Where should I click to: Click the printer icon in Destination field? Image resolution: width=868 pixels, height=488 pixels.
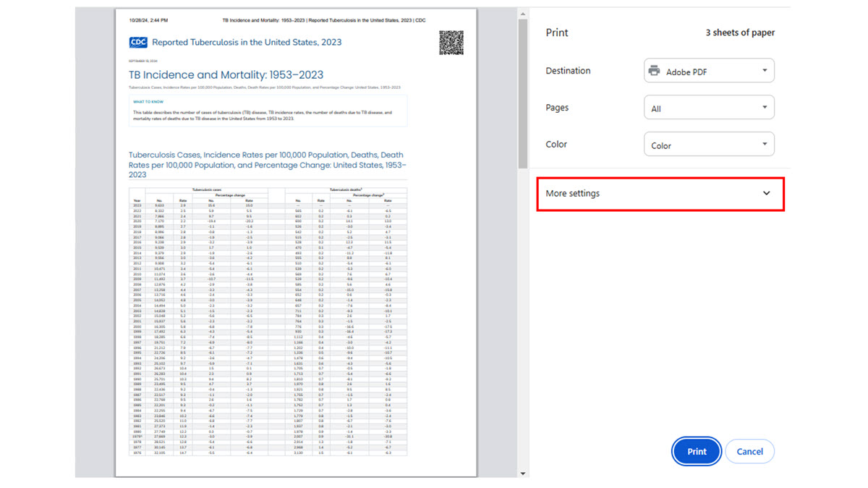655,71
